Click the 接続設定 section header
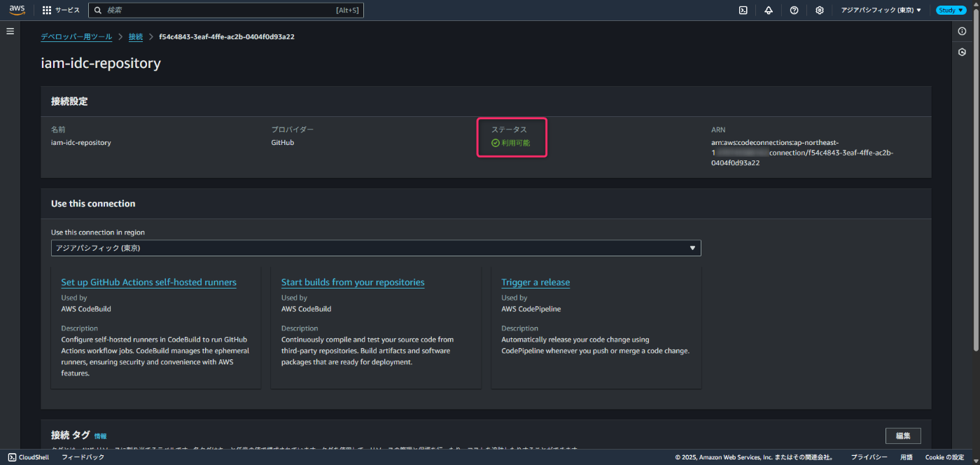The height and width of the screenshot is (465, 980). point(69,102)
